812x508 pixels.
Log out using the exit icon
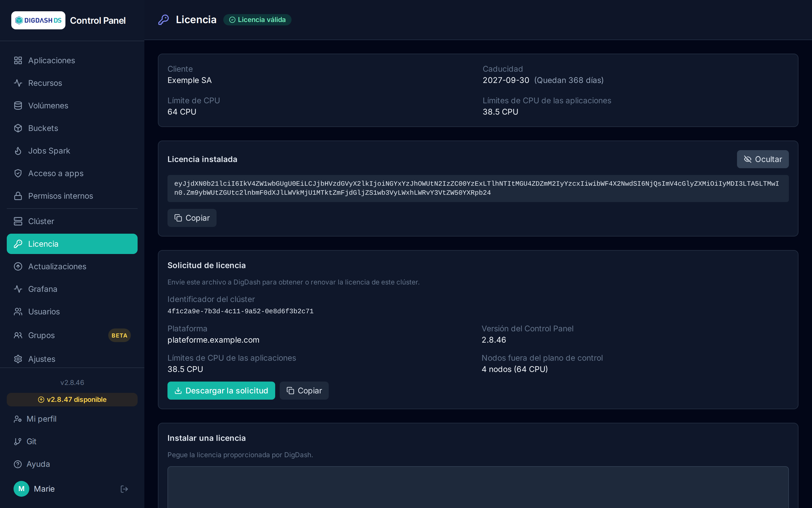(124, 489)
